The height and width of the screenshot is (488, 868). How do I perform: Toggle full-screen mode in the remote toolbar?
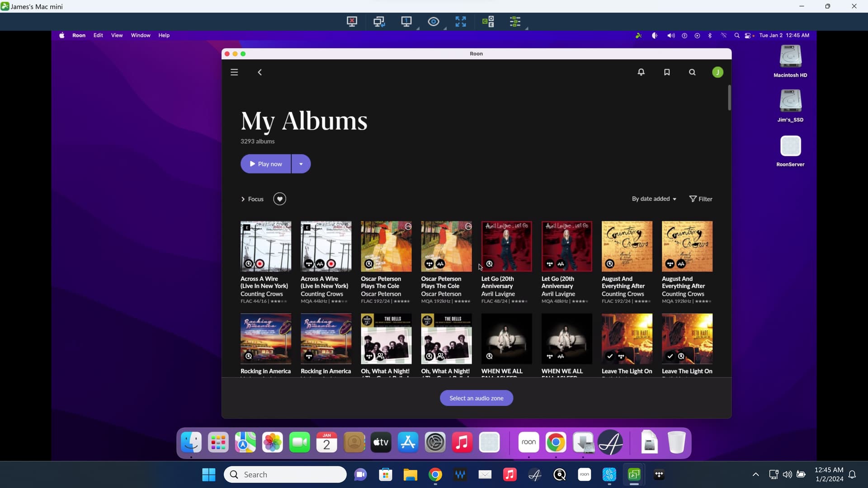point(461,22)
